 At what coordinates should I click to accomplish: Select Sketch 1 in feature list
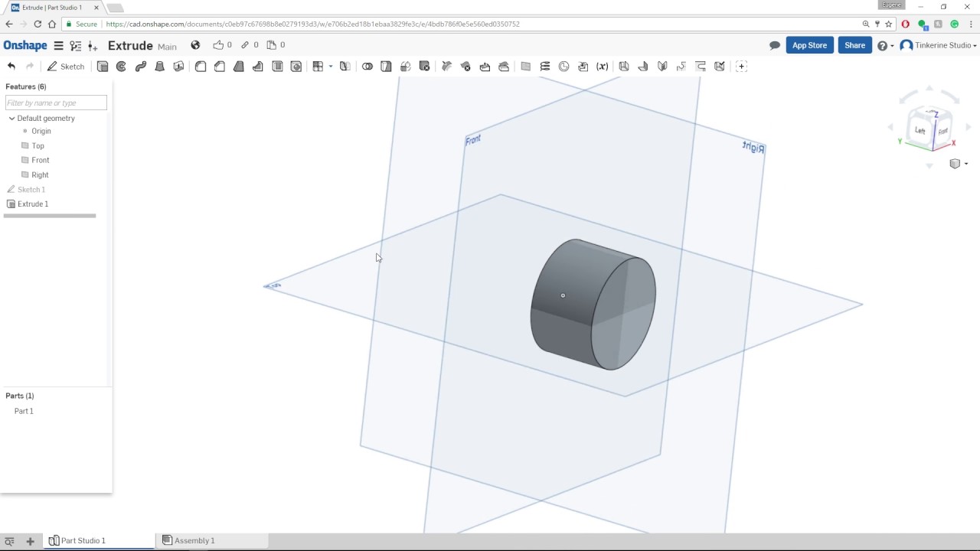(31, 189)
